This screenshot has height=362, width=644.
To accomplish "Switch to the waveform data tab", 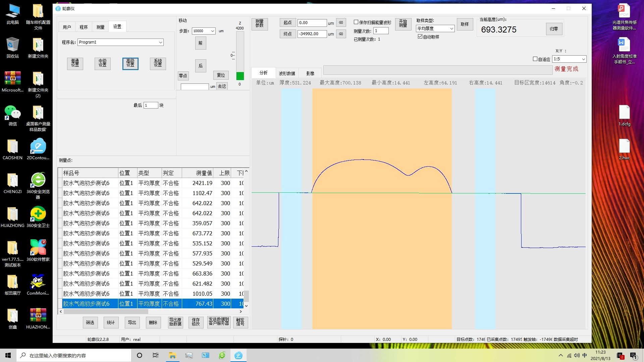I will (x=287, y=73).
